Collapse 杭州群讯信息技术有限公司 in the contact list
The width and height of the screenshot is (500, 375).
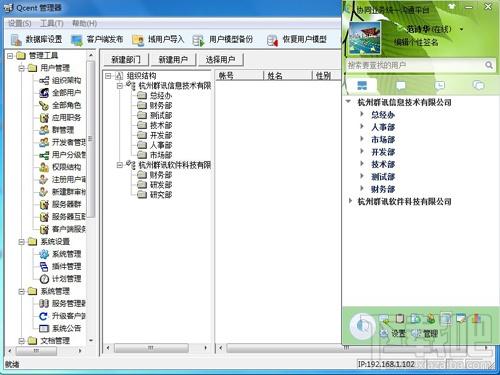click(x=348, y=102)
